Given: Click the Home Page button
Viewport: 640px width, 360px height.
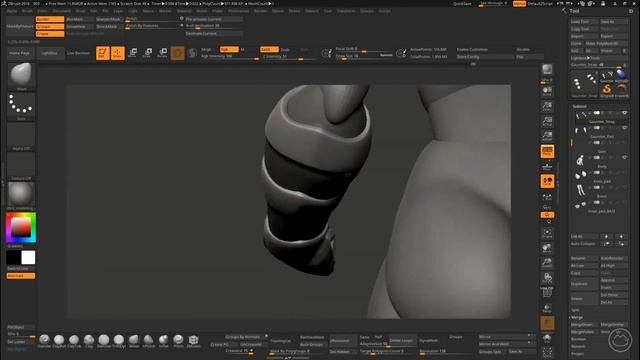Looking at the screenshot, I should (20, 53).
